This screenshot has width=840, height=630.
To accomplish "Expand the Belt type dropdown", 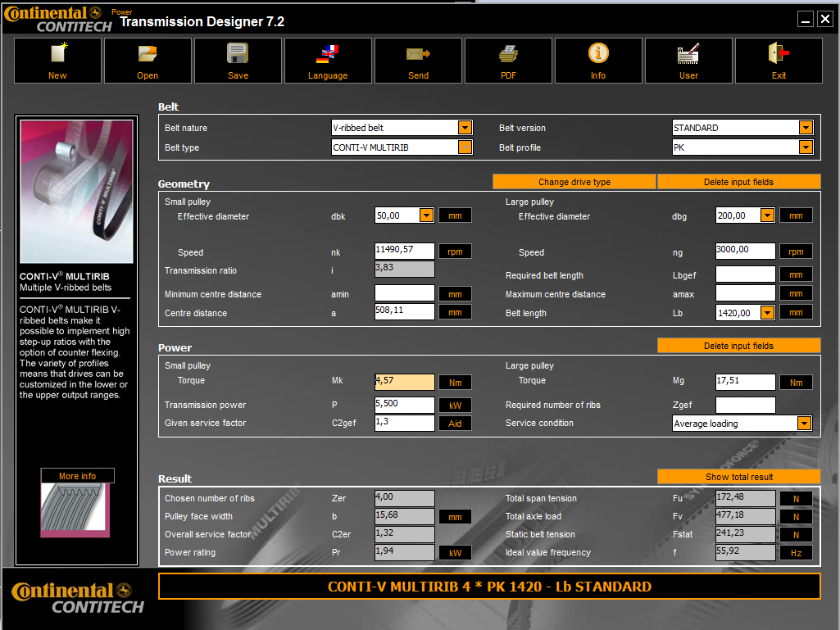I will click(x=465, y=147).
